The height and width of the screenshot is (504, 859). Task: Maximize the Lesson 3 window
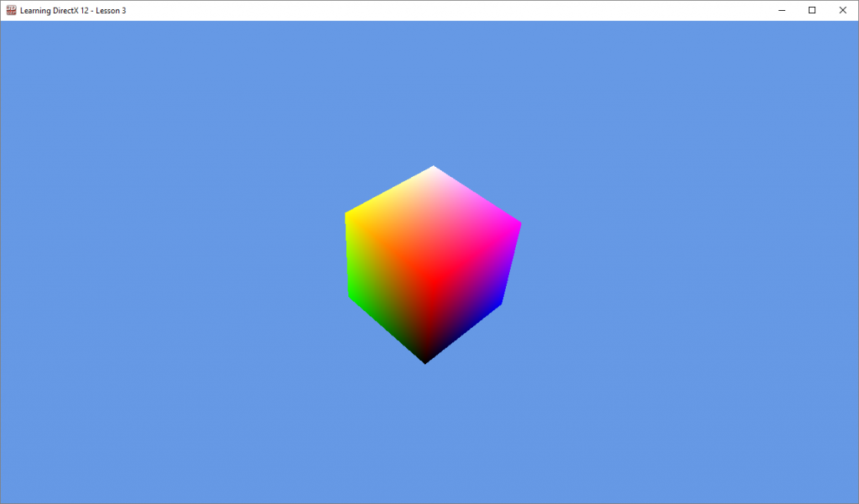tap(812, 10)
